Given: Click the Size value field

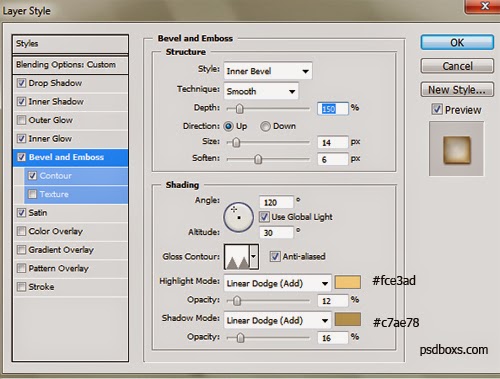Looking at the screenshot, I should tap(333, 143).
